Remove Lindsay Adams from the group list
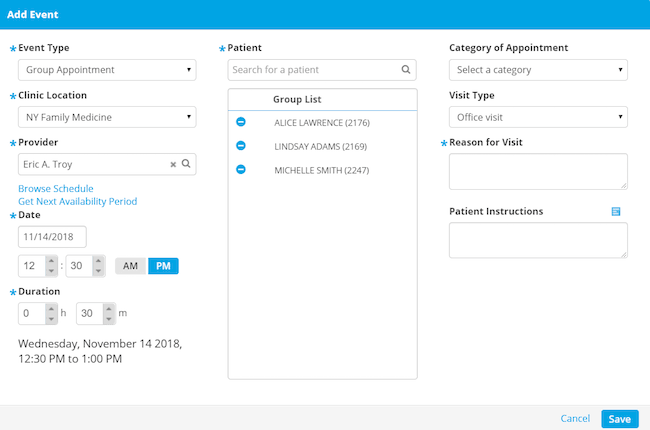The width and height of the screenshot is (650, 430). pyautogui.click(x=241, y=146)
